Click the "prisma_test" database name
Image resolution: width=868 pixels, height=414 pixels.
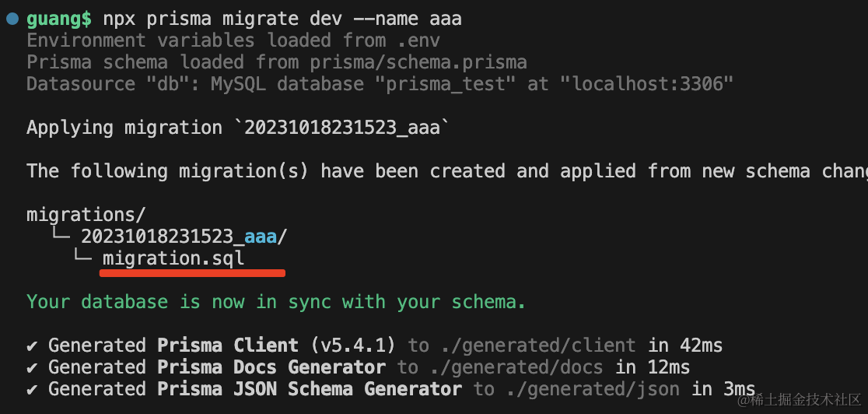coord(451,84)
